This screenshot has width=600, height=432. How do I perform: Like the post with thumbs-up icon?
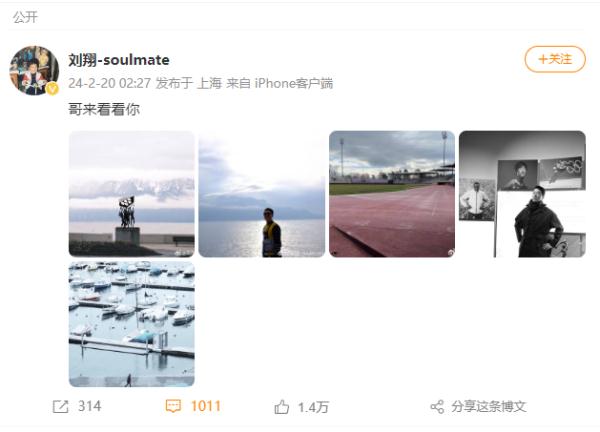click(282, 407)
